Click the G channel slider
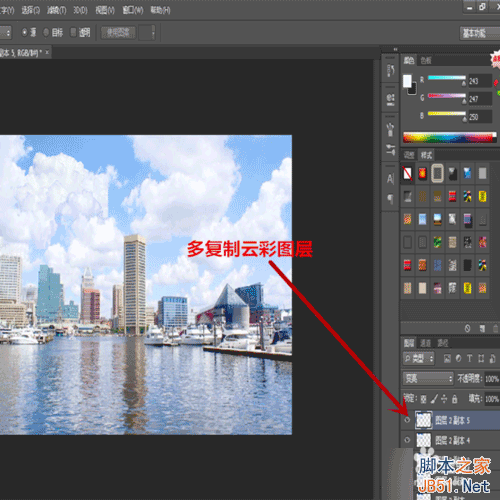This screenshot has width=500, height=500. pyautogui.click(x=447, y=97)
